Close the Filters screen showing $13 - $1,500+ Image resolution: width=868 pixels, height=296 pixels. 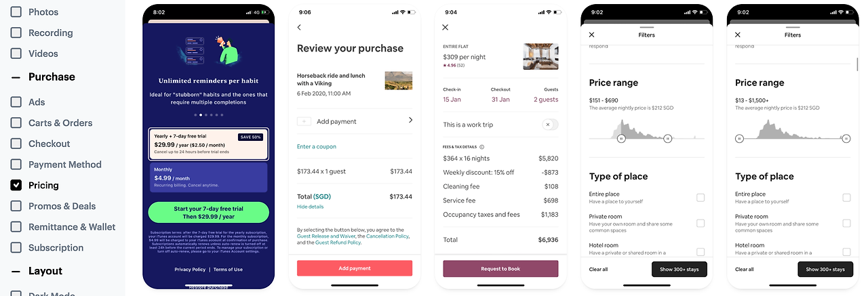[738, 35]
